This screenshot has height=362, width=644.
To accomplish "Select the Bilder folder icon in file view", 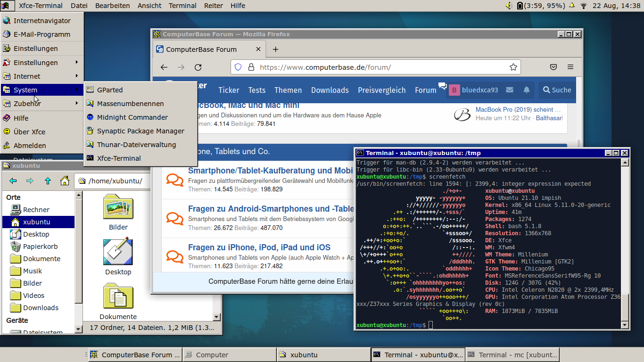I will tap(118, 207).
